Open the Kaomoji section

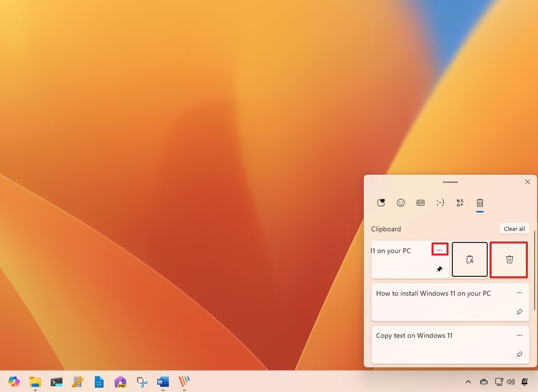[440, 203]
